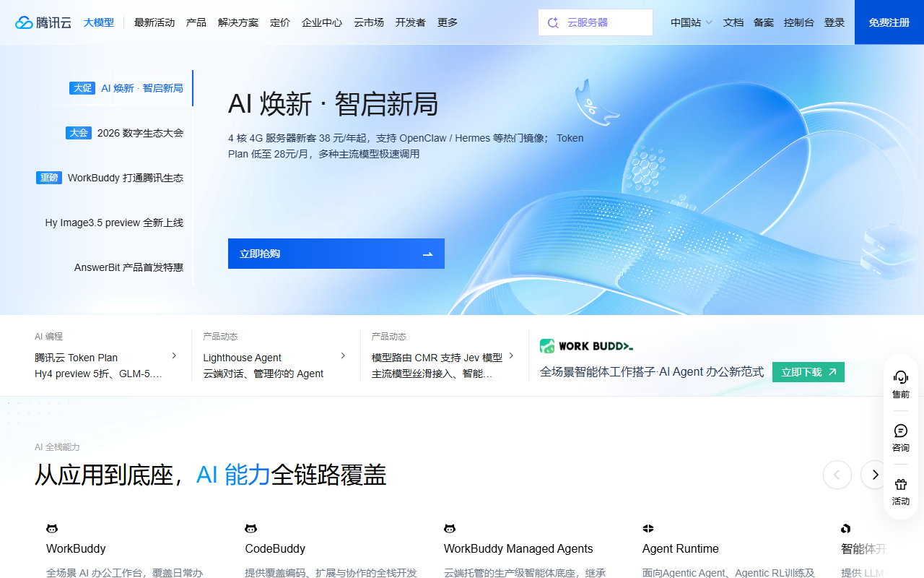Viewport: 924px width, 578px height.
Task: Open the 解决方案 navigation menu
Action: [238, 22]
